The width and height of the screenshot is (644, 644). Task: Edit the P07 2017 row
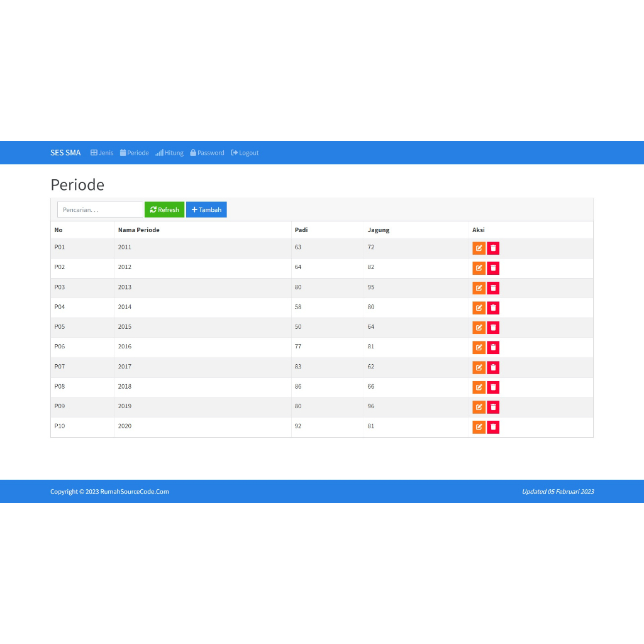click(479, 367)
